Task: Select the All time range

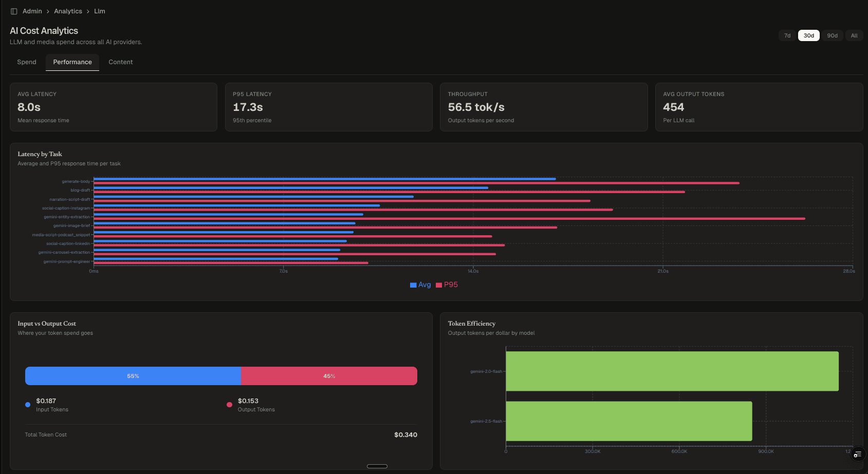Action: click(x=854, y=35)
